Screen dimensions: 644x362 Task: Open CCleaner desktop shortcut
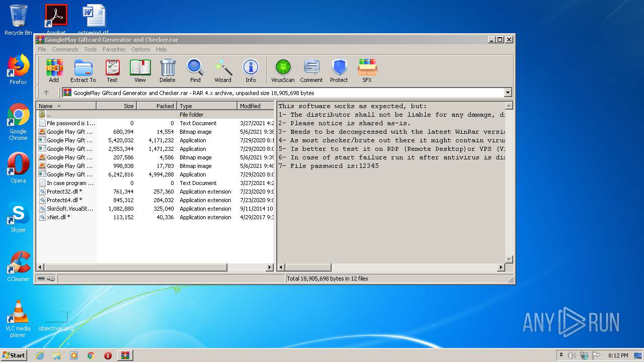(x=18, y=266)
